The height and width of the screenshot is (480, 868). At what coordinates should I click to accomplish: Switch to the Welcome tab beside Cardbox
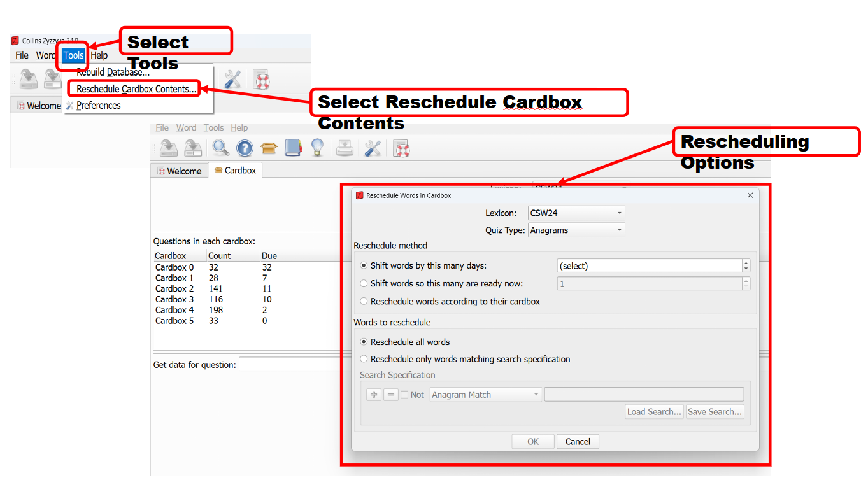click(180, 171)
